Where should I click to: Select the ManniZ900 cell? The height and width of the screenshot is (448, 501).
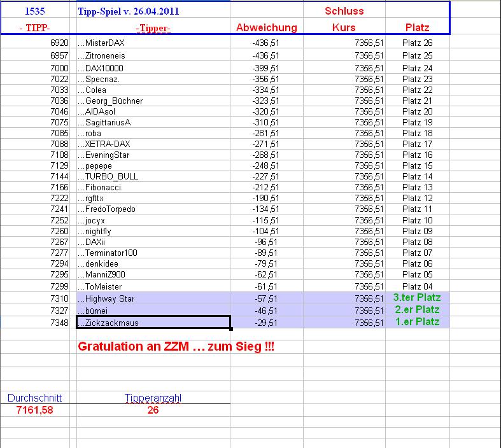pyautogui.click(x=153, y=275)
